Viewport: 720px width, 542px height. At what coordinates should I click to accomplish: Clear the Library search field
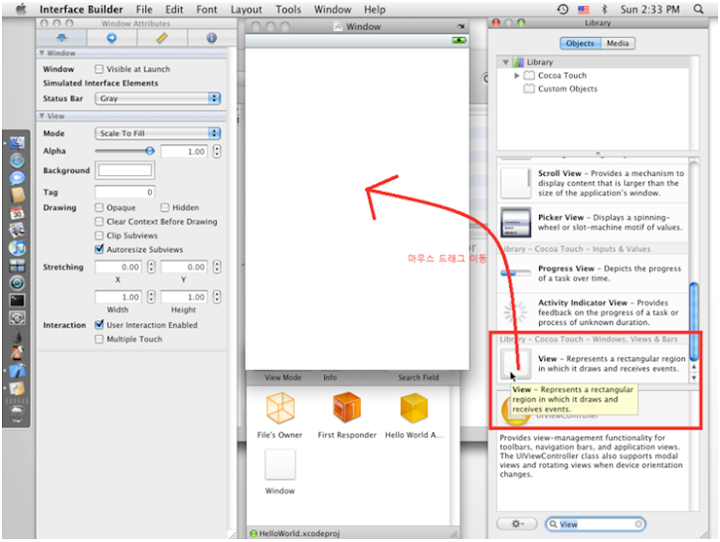(638, 524)
